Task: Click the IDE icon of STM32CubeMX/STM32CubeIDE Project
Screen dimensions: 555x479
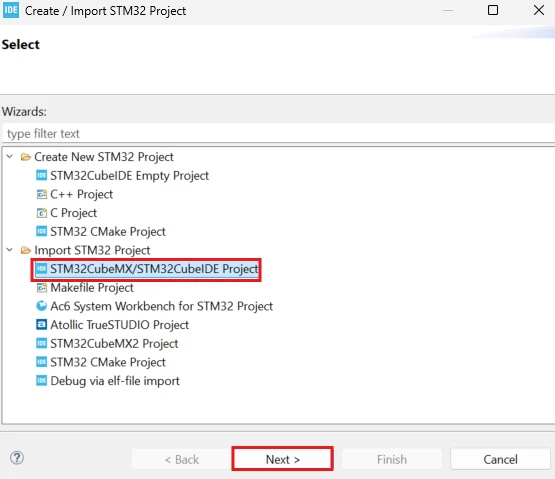Action: coord(41,269)
